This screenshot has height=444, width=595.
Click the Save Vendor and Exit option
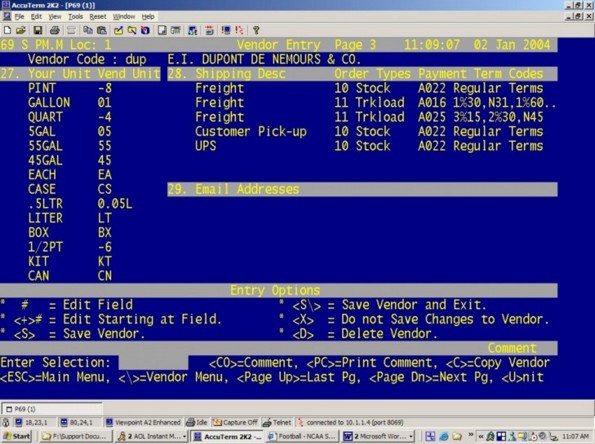click(x=414, y=305)
